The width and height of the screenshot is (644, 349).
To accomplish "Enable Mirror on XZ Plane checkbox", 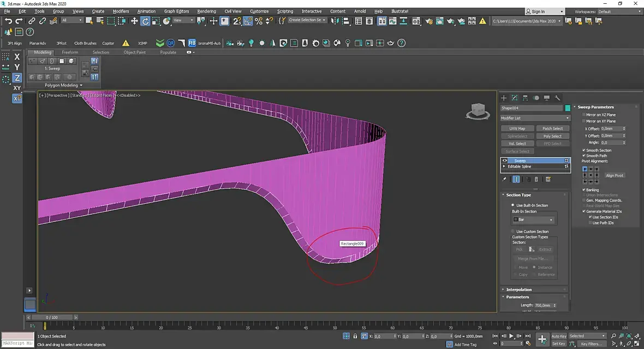I will [x=584, y=115].
